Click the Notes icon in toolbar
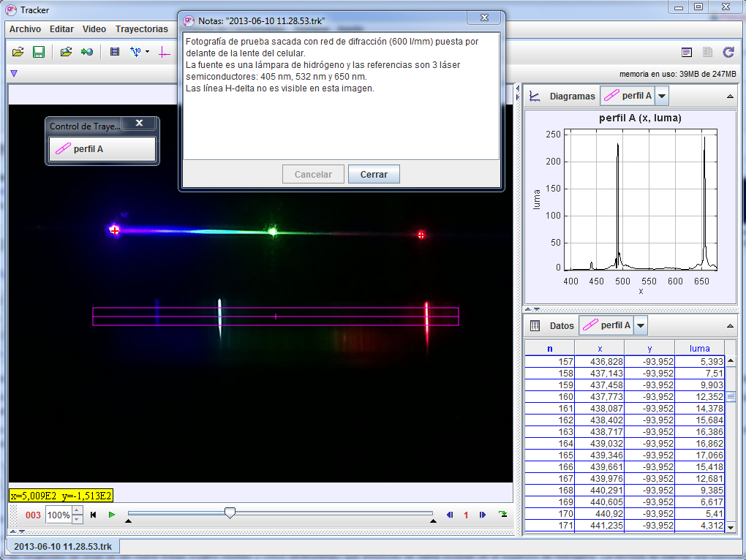746x560 pixels. [x=686, y=52]
